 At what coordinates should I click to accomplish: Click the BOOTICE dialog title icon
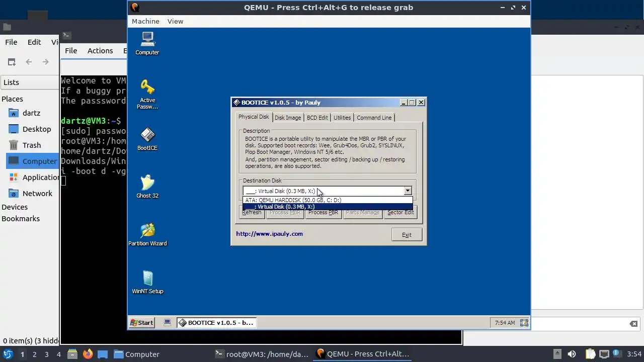(x=236, y=103)
